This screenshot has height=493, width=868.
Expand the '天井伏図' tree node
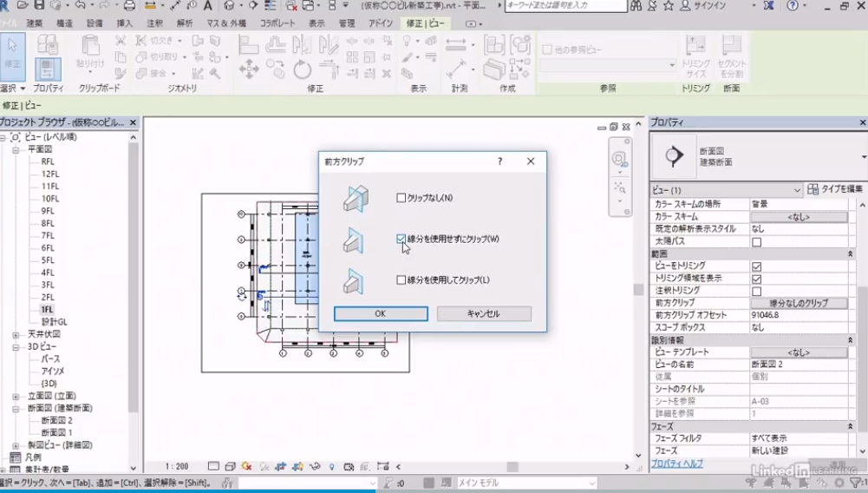16,334
